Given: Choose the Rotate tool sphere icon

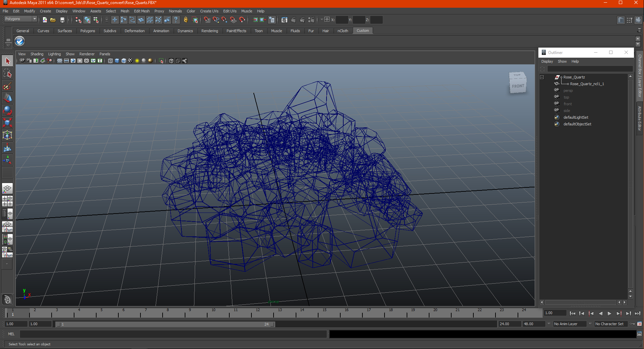Looking at the screenshot, I should [7, 110].
